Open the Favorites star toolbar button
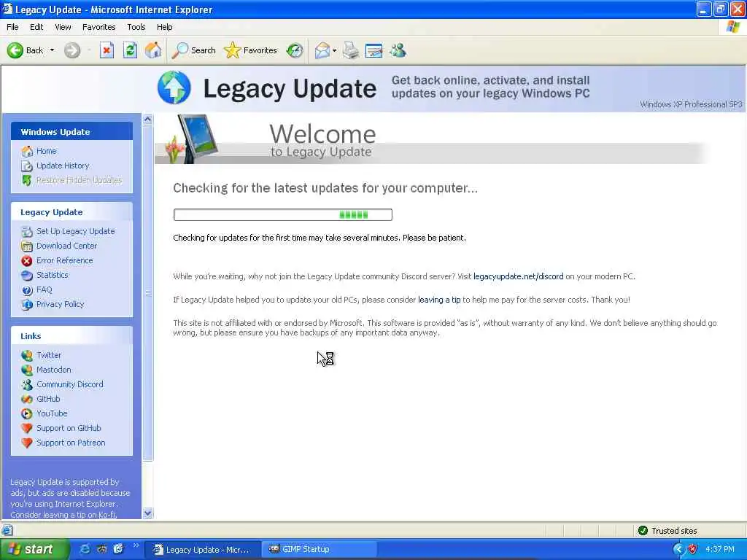 pos(251,50)
